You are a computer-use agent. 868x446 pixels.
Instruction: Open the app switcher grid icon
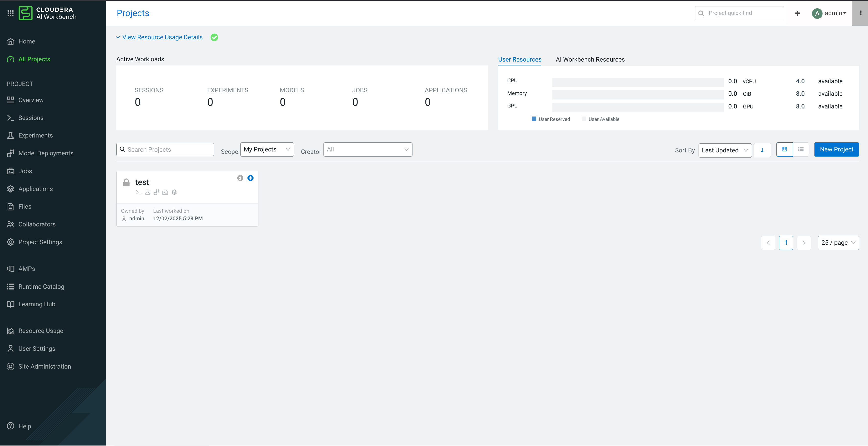coord(11,13)
